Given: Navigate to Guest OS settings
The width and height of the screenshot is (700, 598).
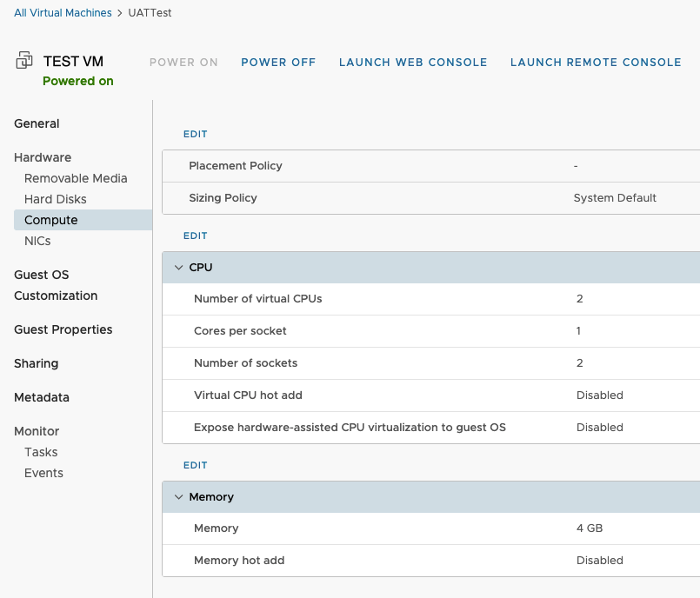Looking at the screenshot, I should [39, 274].
